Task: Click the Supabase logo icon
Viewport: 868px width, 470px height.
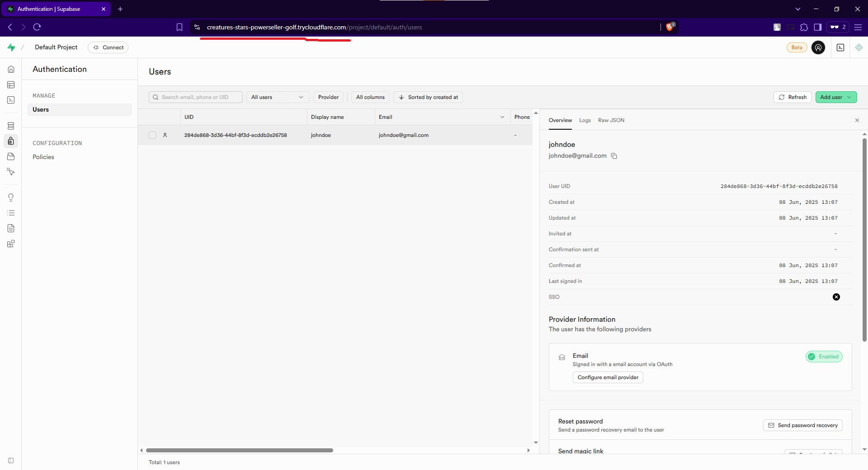Action: 11,47
